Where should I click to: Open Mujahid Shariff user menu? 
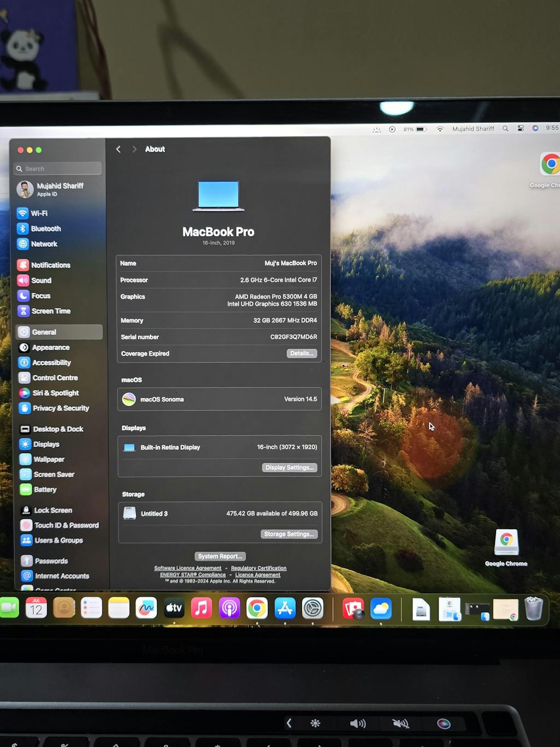[x=473, y=129]
